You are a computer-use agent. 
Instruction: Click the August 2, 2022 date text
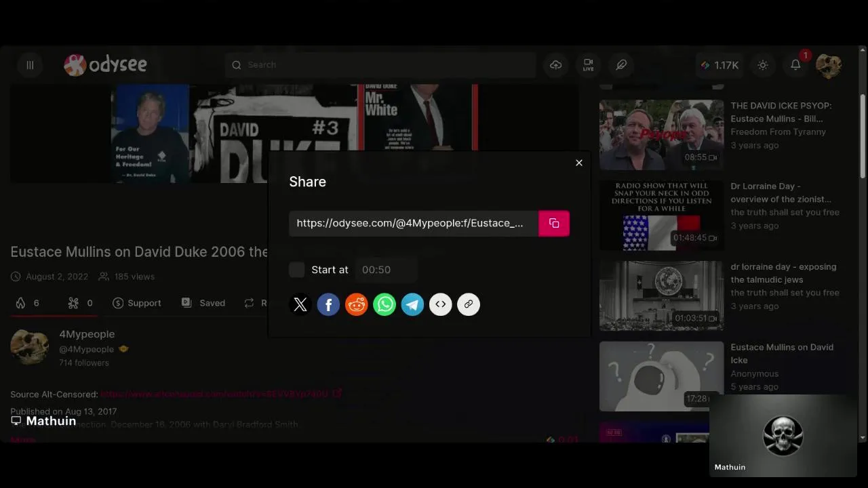[57, 277]
